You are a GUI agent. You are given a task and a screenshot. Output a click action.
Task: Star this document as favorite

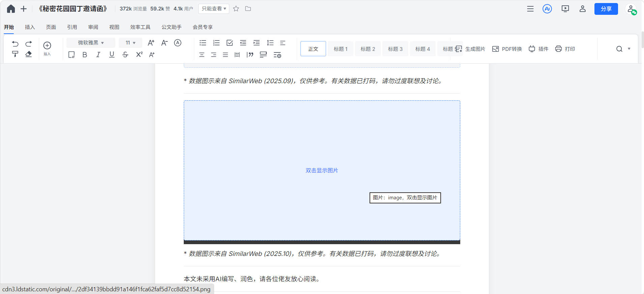[236, 9]
